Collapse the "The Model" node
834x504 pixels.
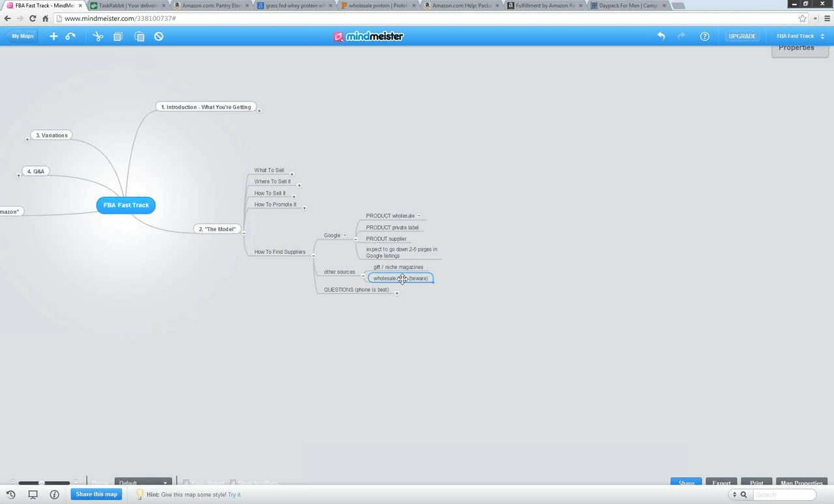click(x=244, y=232)
